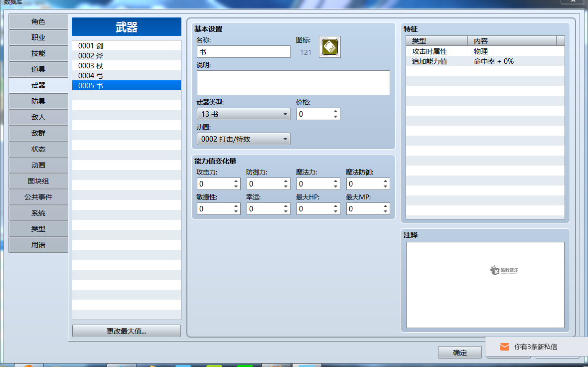Click the 魔法力 value spinner

(x=318, y=184)
